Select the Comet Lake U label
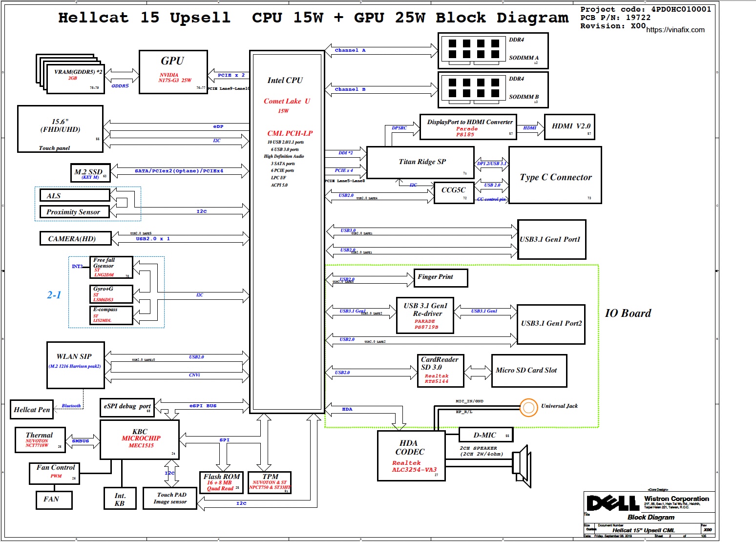 point(287,101)
